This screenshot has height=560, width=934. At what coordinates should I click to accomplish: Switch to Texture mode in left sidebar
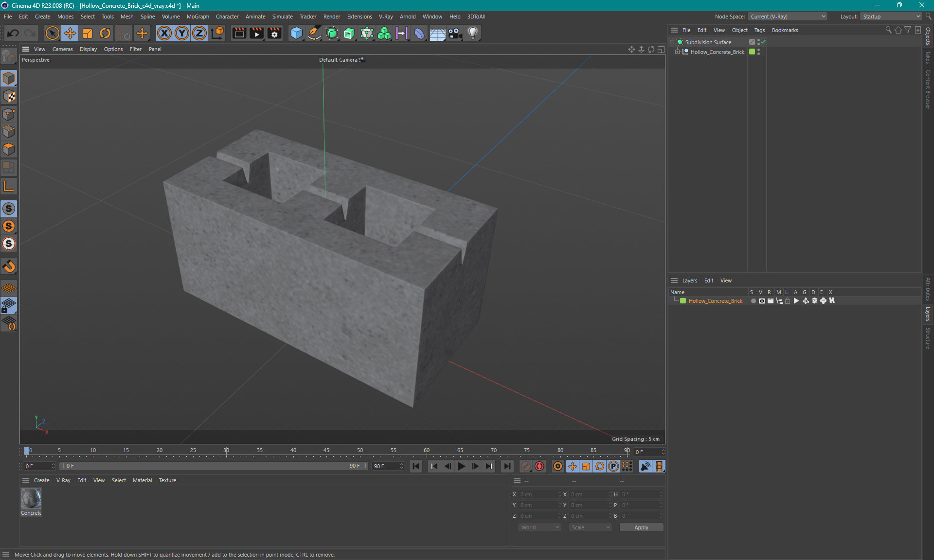click(9, 96)
